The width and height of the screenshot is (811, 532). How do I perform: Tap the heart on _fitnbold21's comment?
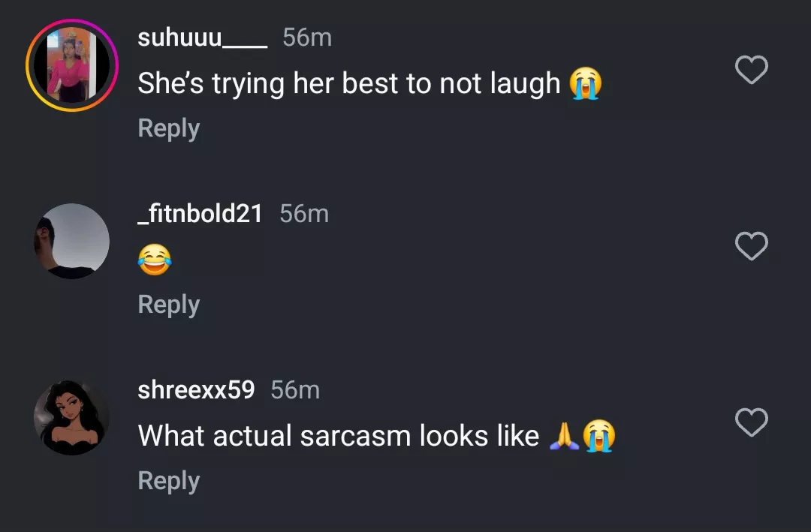pos(751,247)
